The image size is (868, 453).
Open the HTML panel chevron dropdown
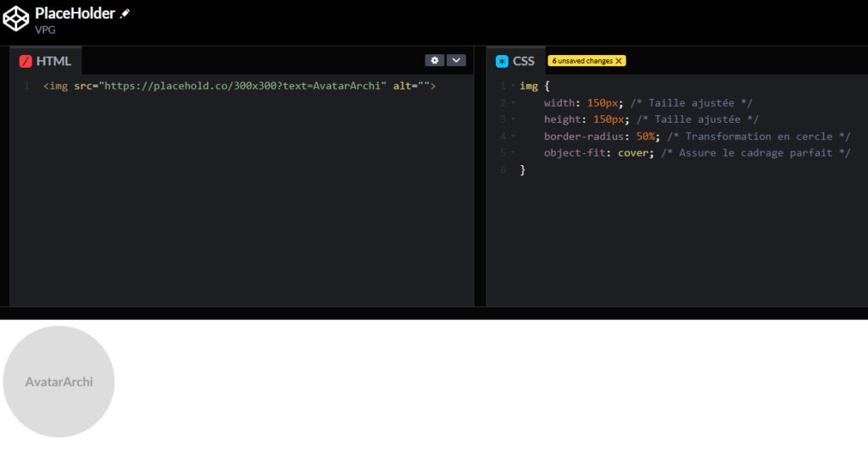point(456,60)
